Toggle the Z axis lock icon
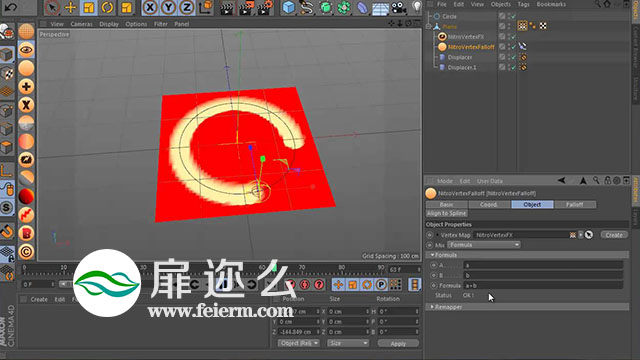 coord(187,7)
